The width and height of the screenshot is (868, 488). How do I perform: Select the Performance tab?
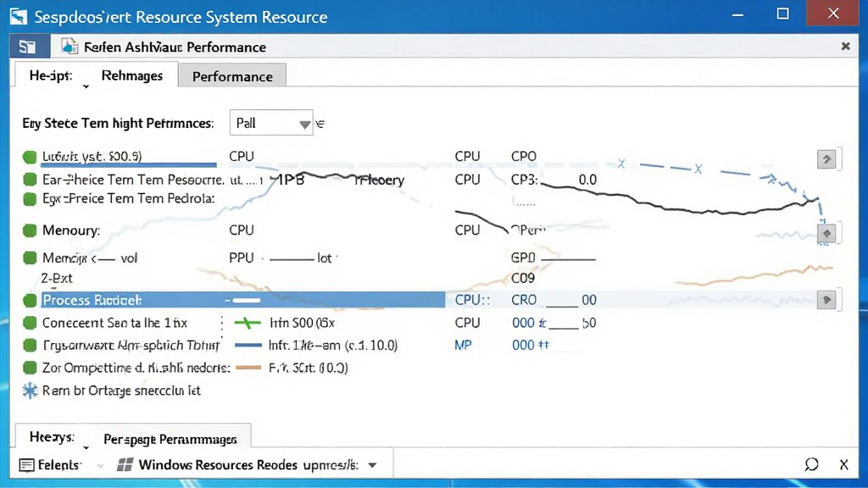click(232, 76)
